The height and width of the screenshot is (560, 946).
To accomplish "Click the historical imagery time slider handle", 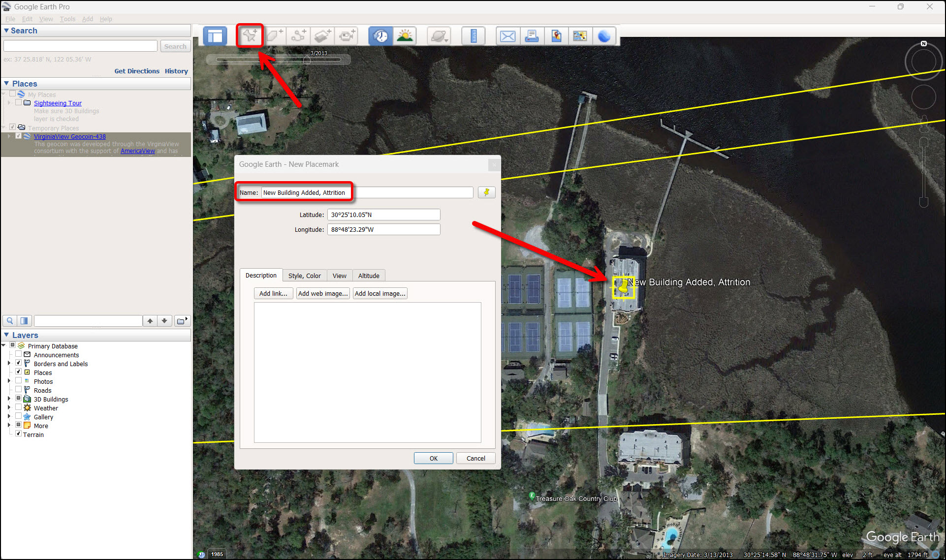I will click(307, 60).
